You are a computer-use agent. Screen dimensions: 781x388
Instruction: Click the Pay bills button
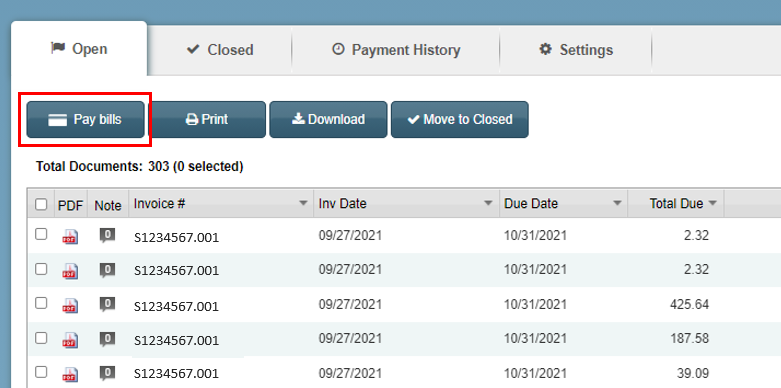point(85,120)
